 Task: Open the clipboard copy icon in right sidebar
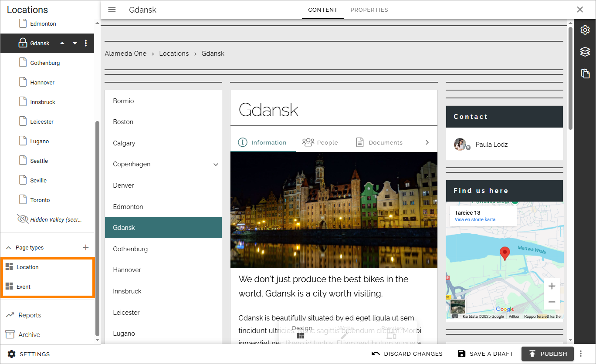(x=585, y=73)
